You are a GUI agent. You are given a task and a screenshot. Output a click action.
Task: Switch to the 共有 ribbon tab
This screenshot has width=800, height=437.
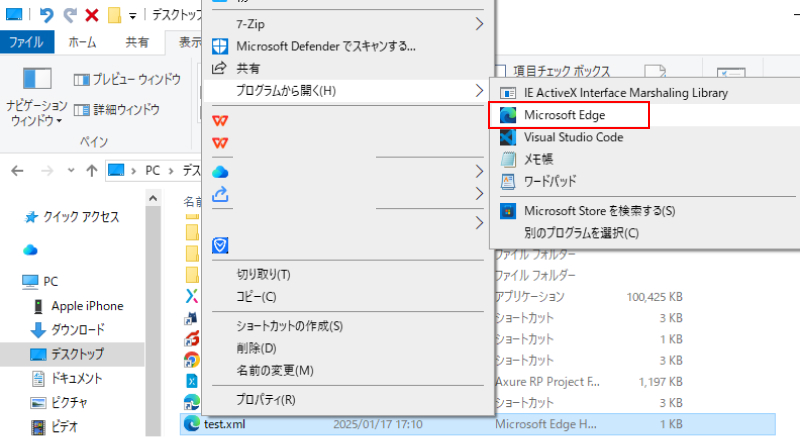click(137, 42)
